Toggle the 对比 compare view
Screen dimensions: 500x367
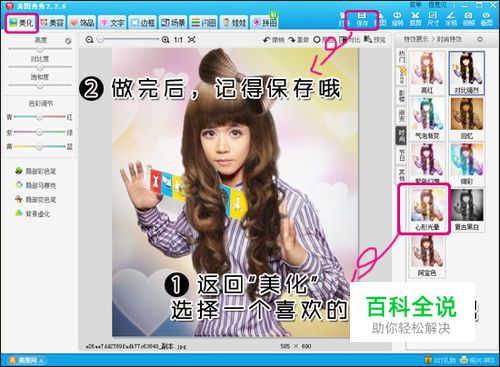click(349, 40)
